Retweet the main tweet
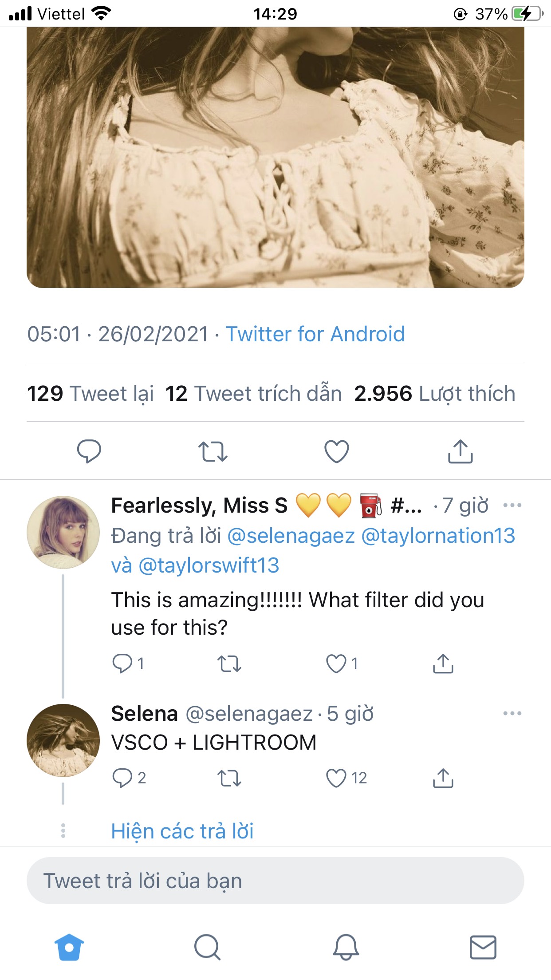 (x=213, y=451)
